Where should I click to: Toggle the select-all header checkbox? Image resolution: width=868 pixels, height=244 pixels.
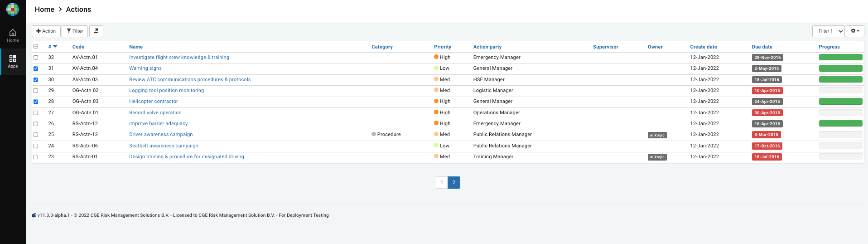pos(36,46)
